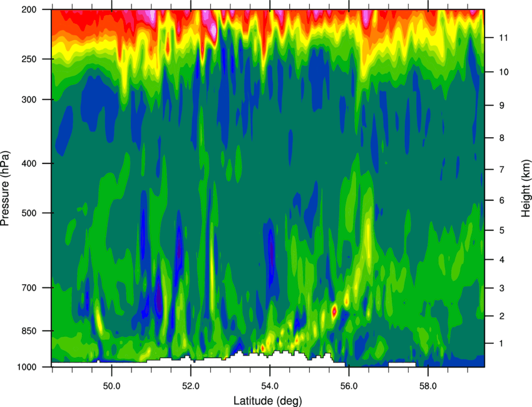
Task: Click the 52.0 latitude tick label
Action: [191, 386]
